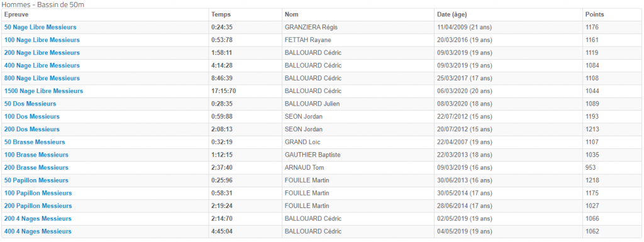Open the 1500 Nage Libre Messieurs link
Viewport: 644px width, 242px height.
pos(43,91)
